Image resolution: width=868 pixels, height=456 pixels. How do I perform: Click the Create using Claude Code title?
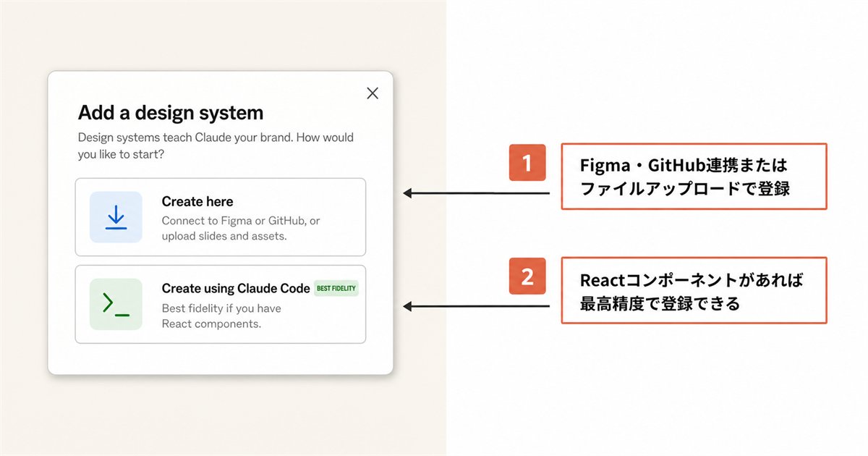(x=236, y=288)
